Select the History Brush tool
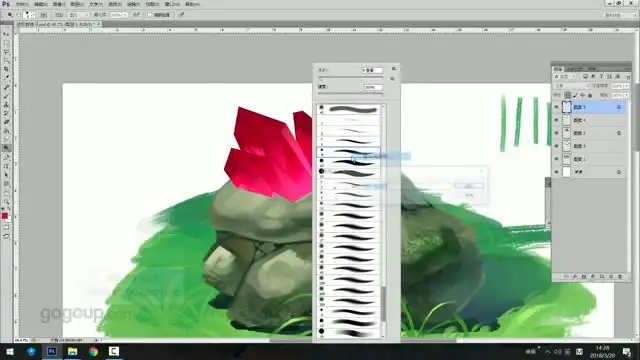 (6, 113)
